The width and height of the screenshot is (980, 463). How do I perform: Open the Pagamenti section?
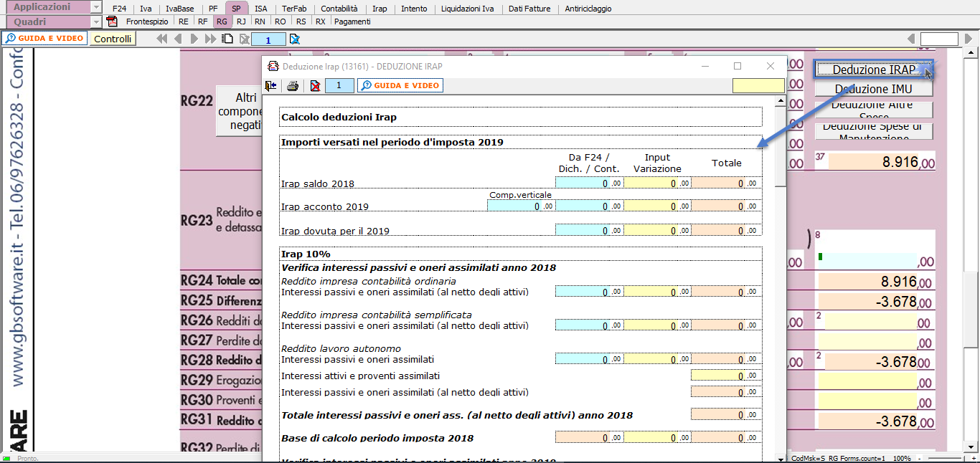(x=352, y=22)
